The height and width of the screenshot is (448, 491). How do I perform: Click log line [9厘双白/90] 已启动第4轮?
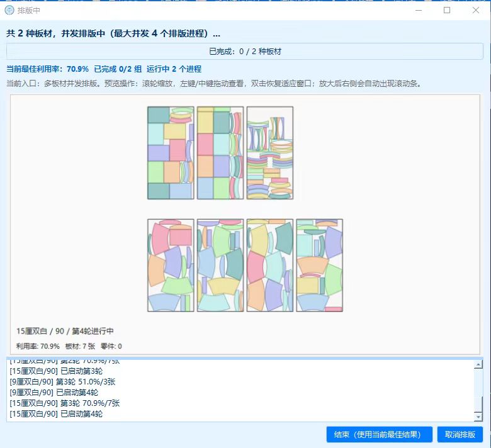click(x=54, y=393)
